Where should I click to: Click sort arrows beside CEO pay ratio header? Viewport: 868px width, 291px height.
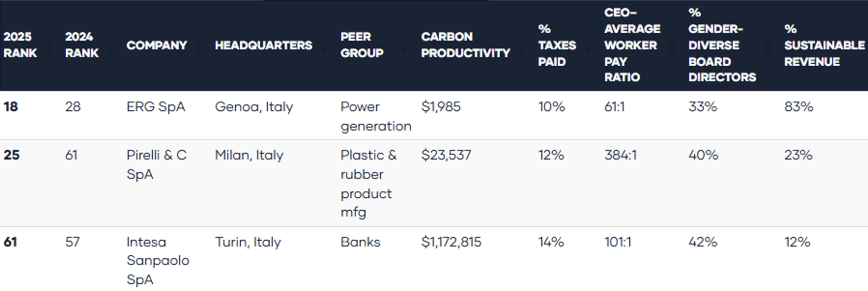[x=672, y=45]
